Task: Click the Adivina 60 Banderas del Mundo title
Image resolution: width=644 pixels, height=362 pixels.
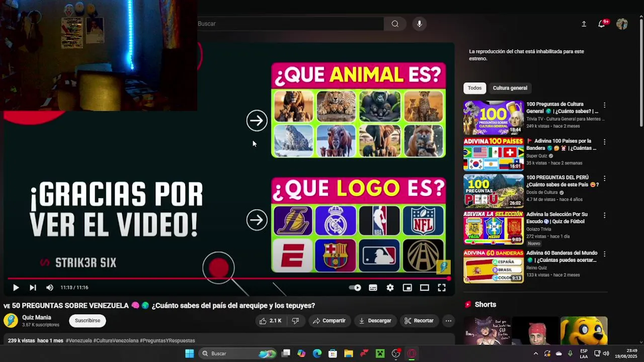Action: click(561, 256)
